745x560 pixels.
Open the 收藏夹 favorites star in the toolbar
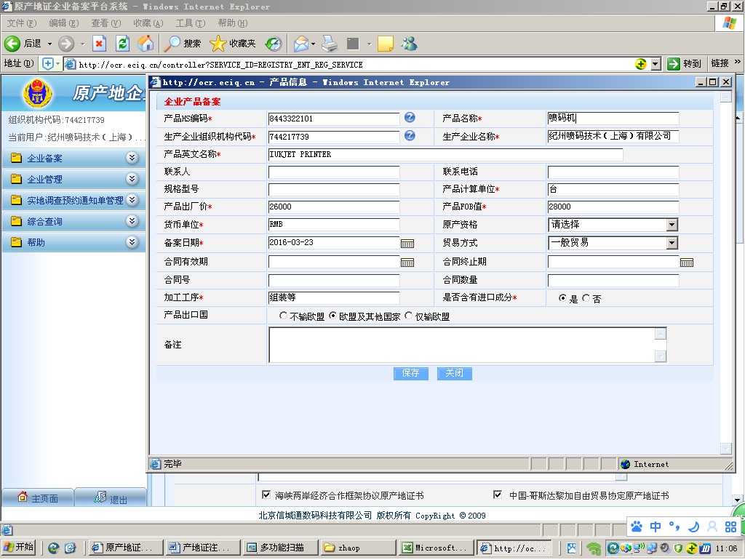point(218,44)
